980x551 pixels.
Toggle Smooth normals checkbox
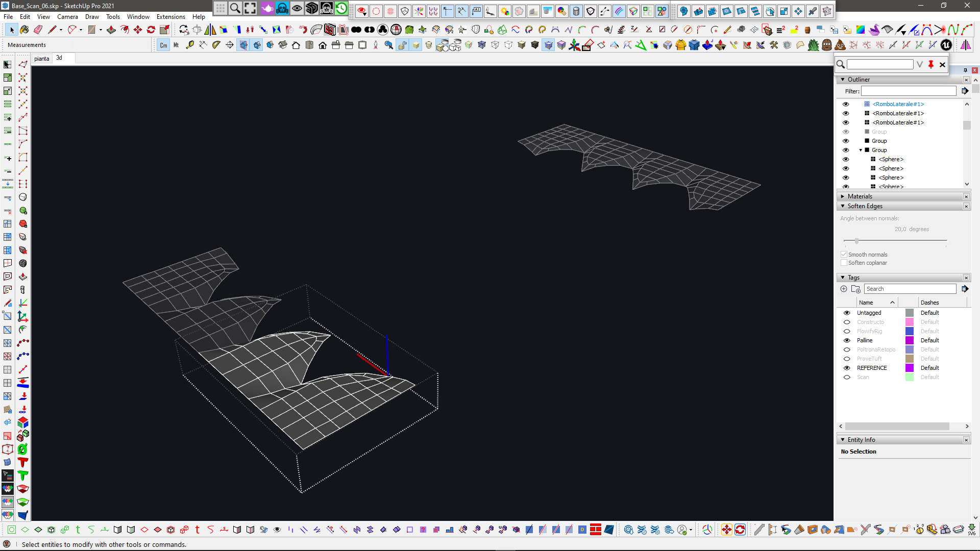pos(844,255)
